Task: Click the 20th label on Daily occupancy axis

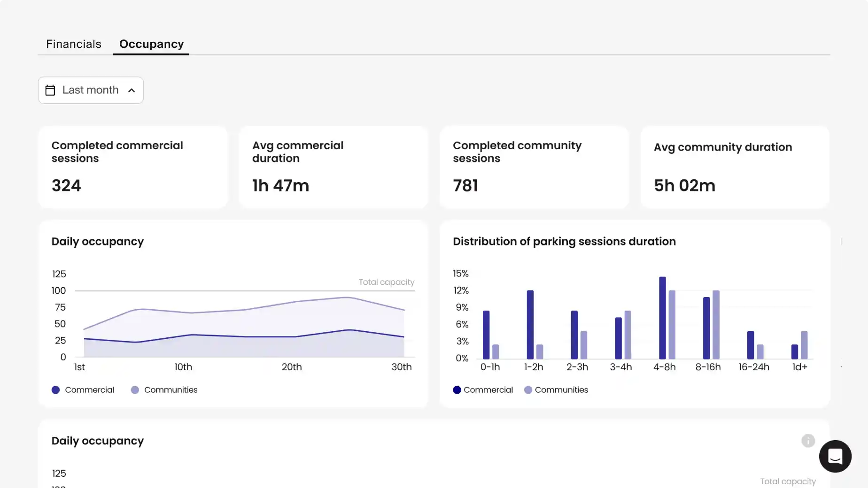Action: click(x=292, y=367)
